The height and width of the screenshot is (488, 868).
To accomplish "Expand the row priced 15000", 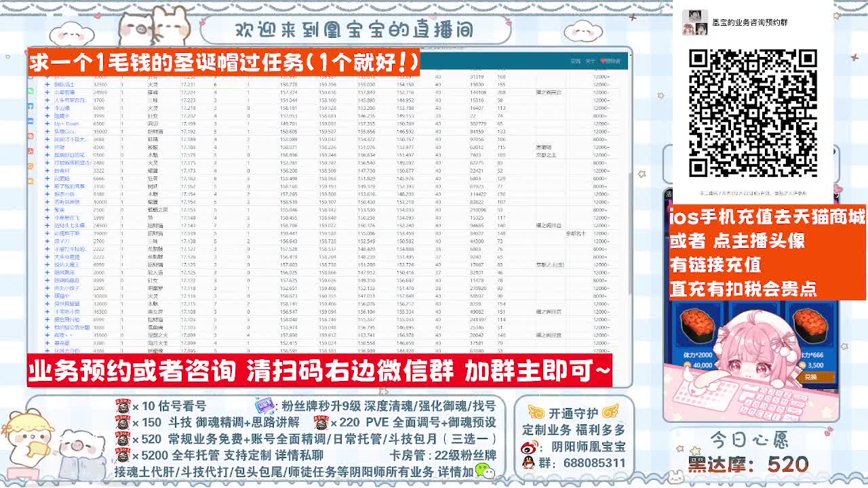I will point(47,131).
